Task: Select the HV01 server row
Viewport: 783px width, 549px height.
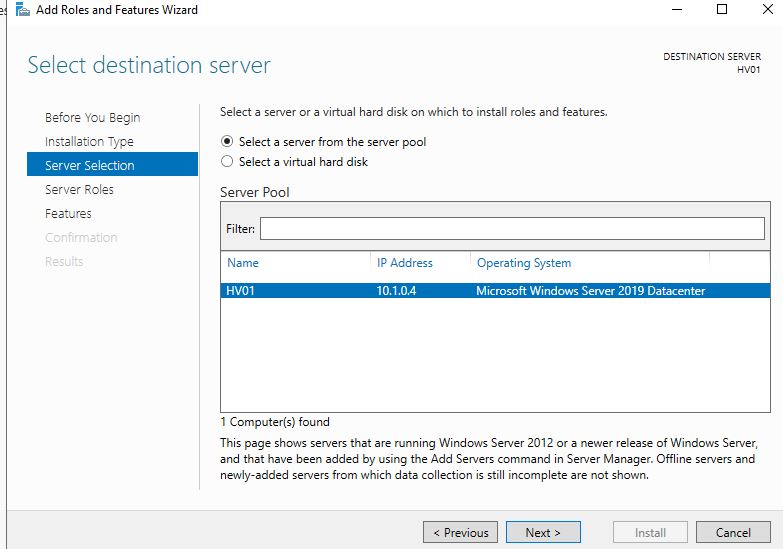Action: click(x=242, y=291)
